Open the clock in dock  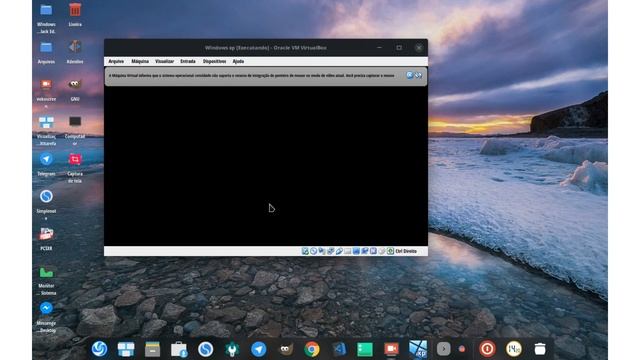513,349
